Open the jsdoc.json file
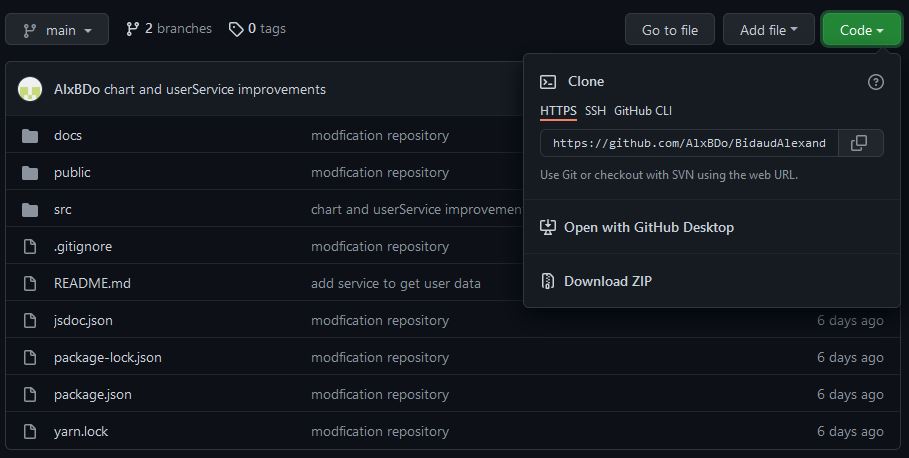Screen dimensions: 909x458 click(83, 321)
